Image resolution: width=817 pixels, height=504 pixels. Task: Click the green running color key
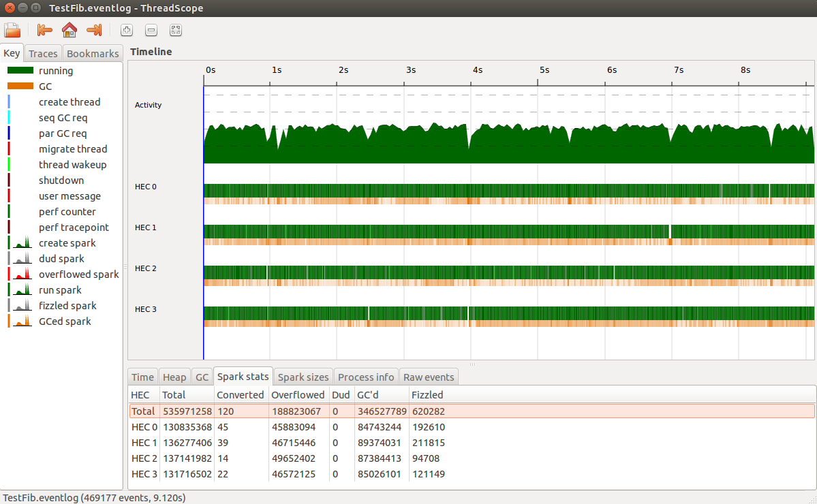coord(20,70)
